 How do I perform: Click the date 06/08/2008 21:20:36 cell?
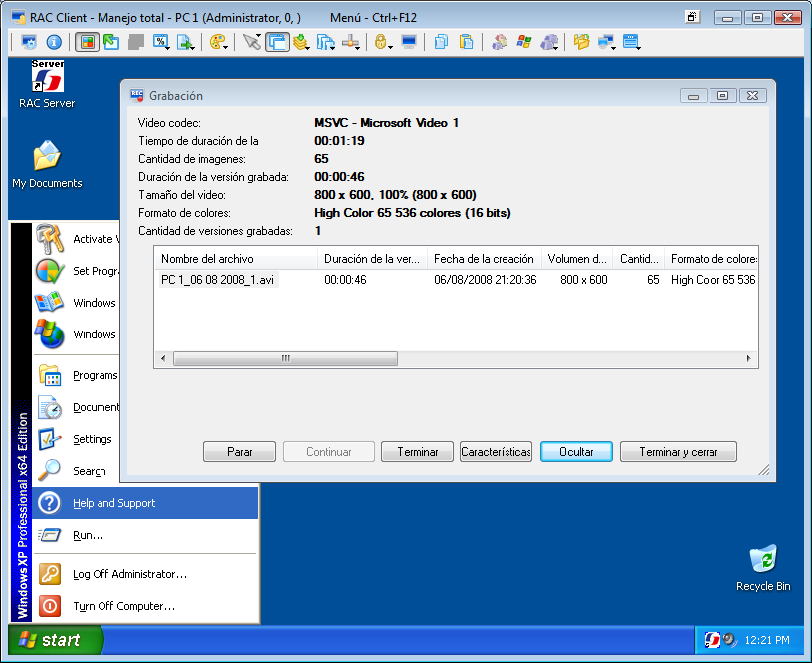pos(486,279)
